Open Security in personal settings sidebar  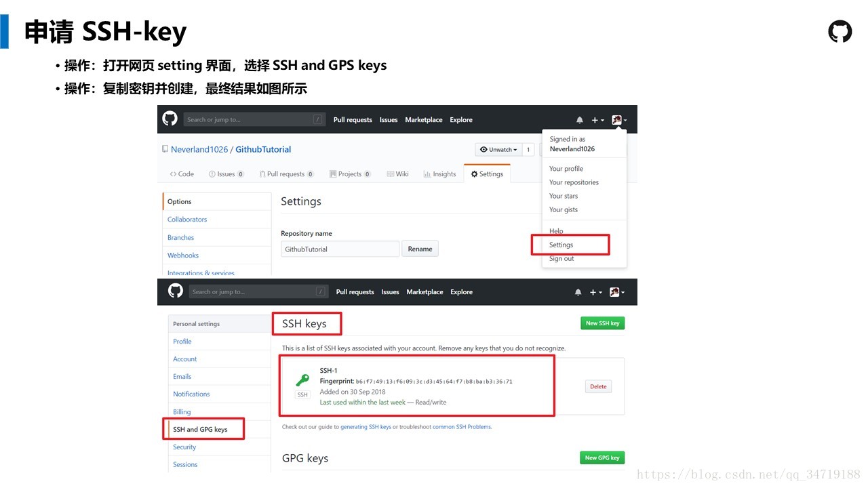(219, 447)
